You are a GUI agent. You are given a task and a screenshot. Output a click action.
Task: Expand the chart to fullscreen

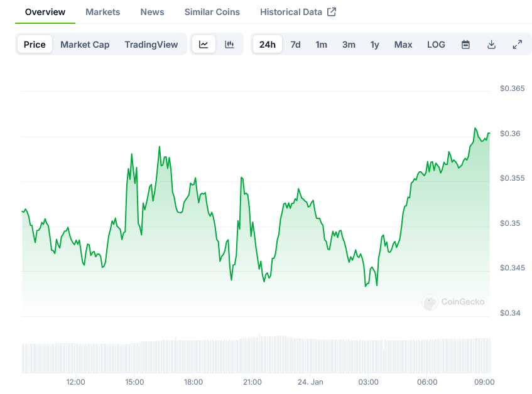pyautogui.click(x=517, y=45)
